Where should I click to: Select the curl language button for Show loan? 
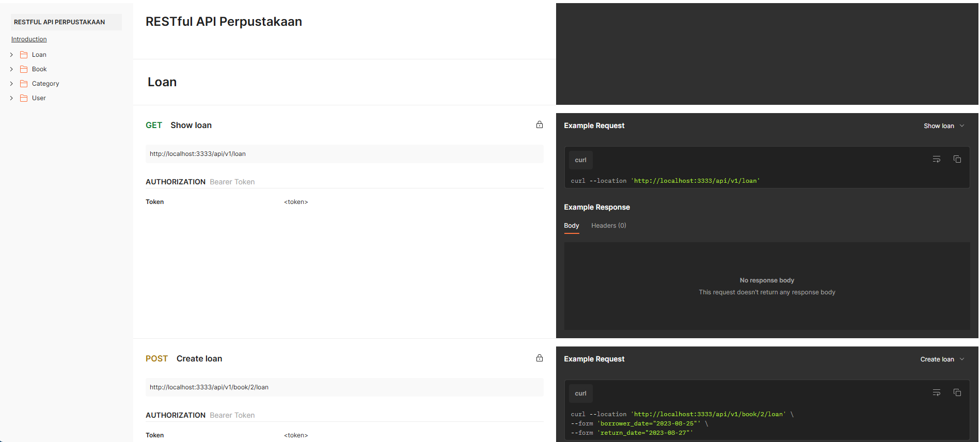tap(580, 160)
